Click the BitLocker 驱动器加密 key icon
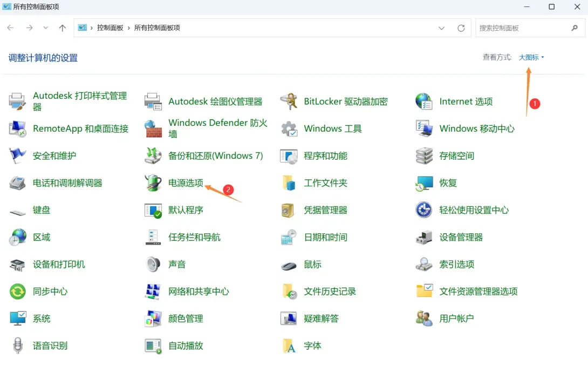The image size is (588, 392). pos(289,102)
